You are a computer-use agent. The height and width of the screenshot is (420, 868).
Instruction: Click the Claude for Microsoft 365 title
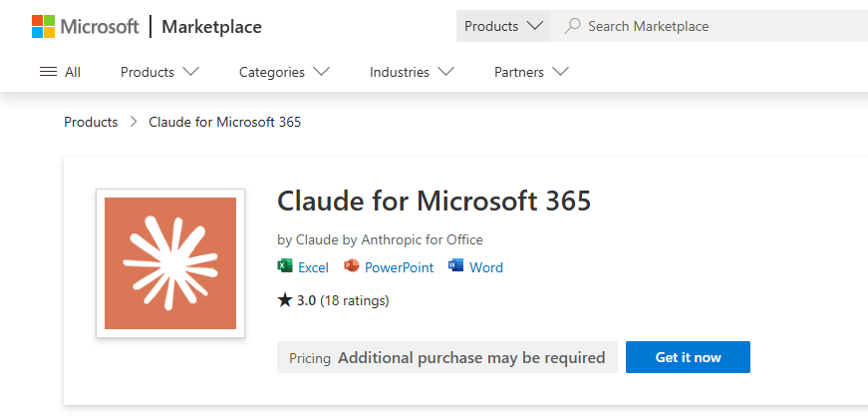(434, 201)
